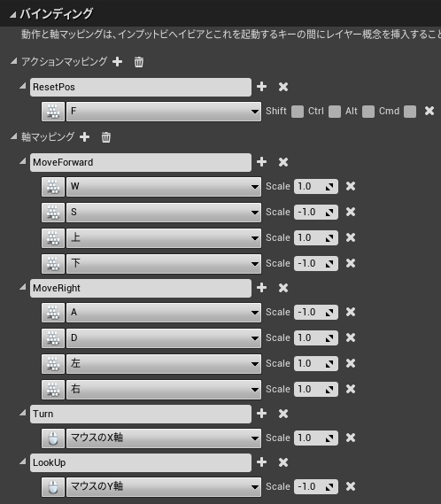Open the S key dropdown
Screen dimensions: 441x504
coord(164,213)
